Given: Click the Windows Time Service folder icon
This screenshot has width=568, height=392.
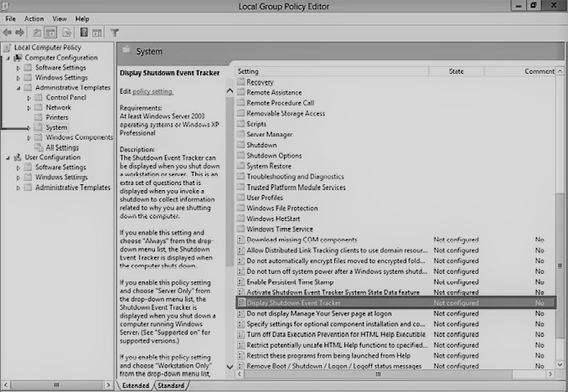Looking at the screenshot, I should coord(240,229).
